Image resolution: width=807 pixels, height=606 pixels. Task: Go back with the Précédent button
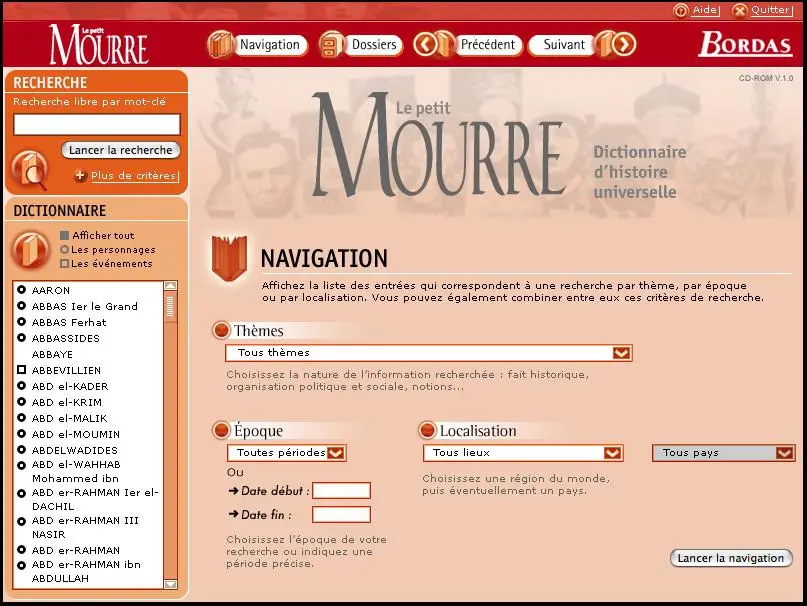pyautogui.click(x=487, y=45)
